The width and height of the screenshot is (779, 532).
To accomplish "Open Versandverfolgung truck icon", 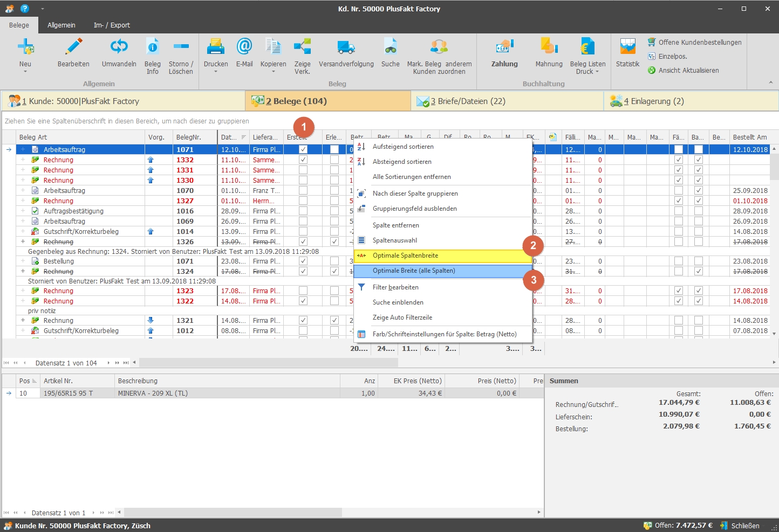I will (346, 47).
